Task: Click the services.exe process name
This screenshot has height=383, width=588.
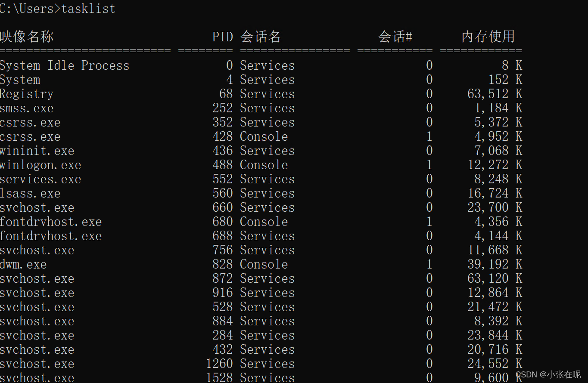Action: [x=40, y=179]
